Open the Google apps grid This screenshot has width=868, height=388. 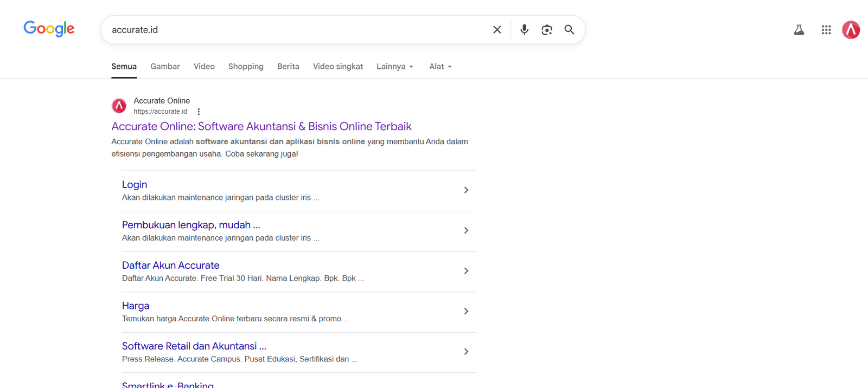pyautogui.click(x=826, y=30)
